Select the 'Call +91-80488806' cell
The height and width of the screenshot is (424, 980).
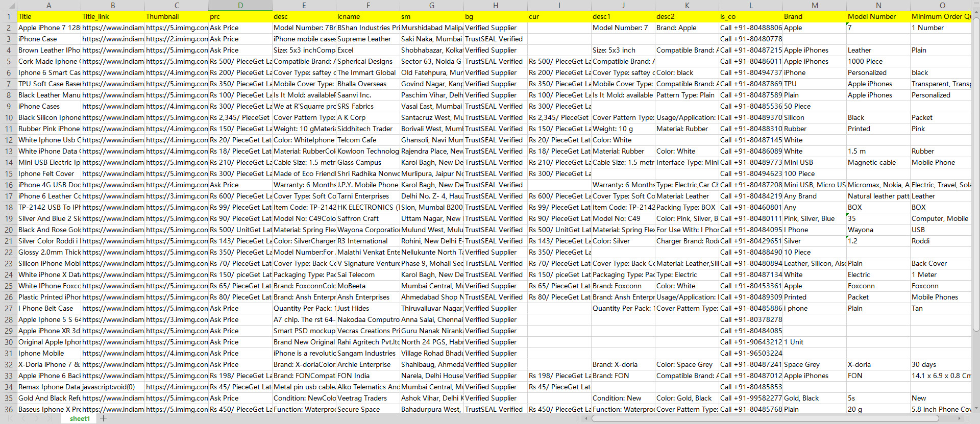coord(751,28)
